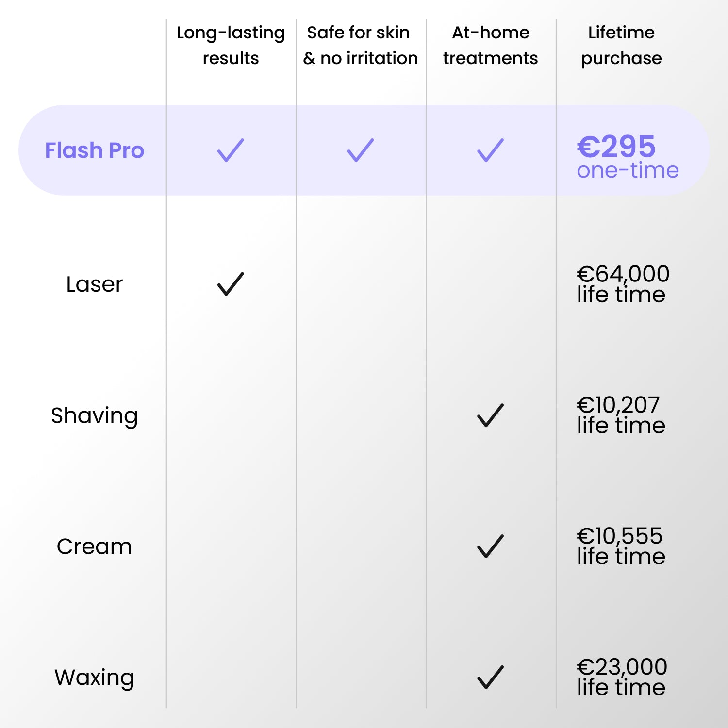Click the At-home treatments column header
Image resolution: width=728 pixels, height=728 pixels.
click(491, 45)
